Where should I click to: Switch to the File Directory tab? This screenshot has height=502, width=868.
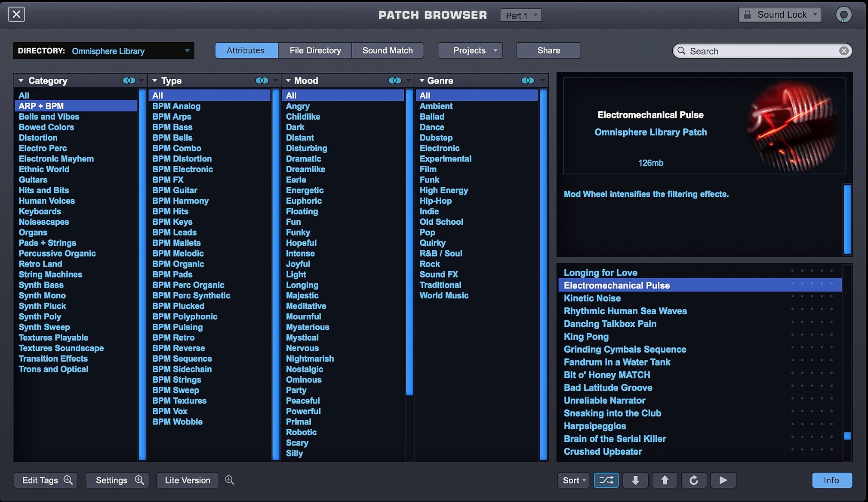[x=315, y=50]
